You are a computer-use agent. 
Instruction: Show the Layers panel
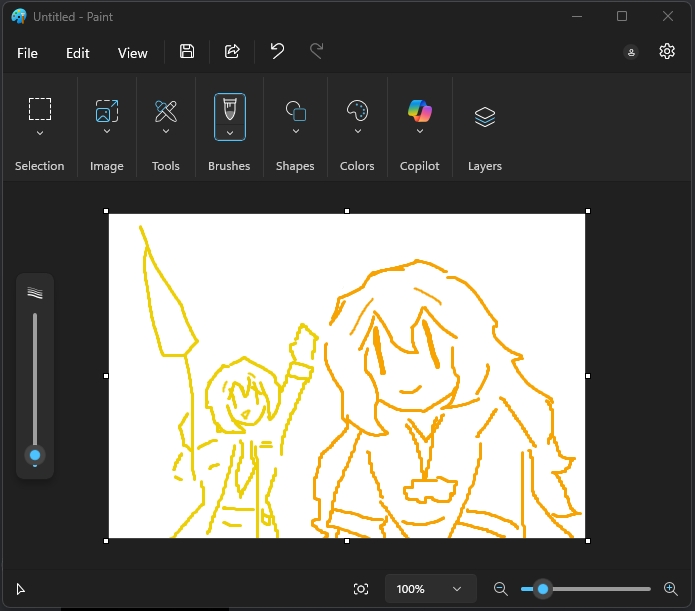click(485, 117)
